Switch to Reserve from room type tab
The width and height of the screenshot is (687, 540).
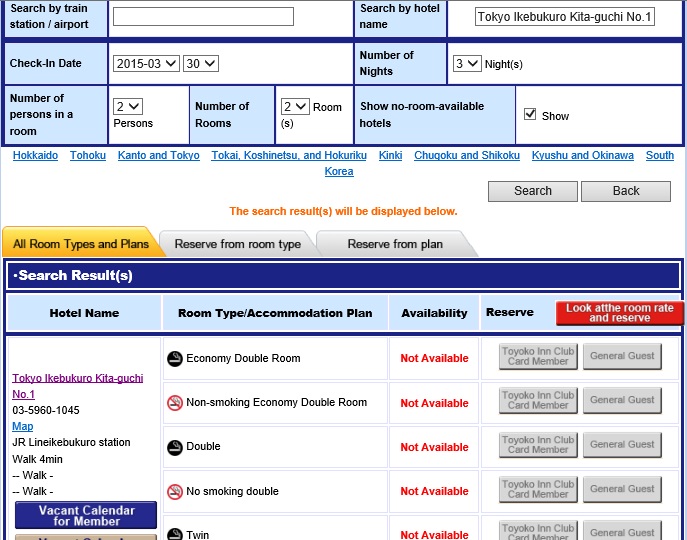pos(237,244)
